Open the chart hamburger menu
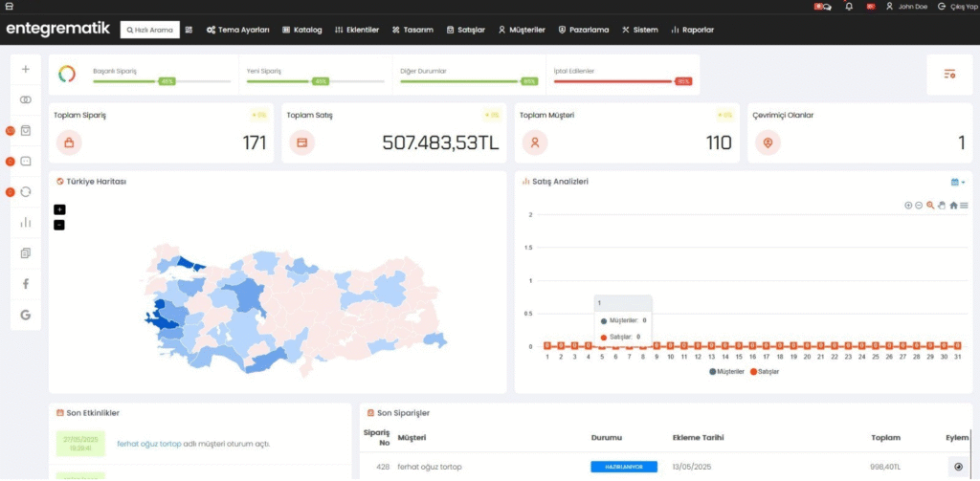The image size is (980, 481). [x=964, y=206]
